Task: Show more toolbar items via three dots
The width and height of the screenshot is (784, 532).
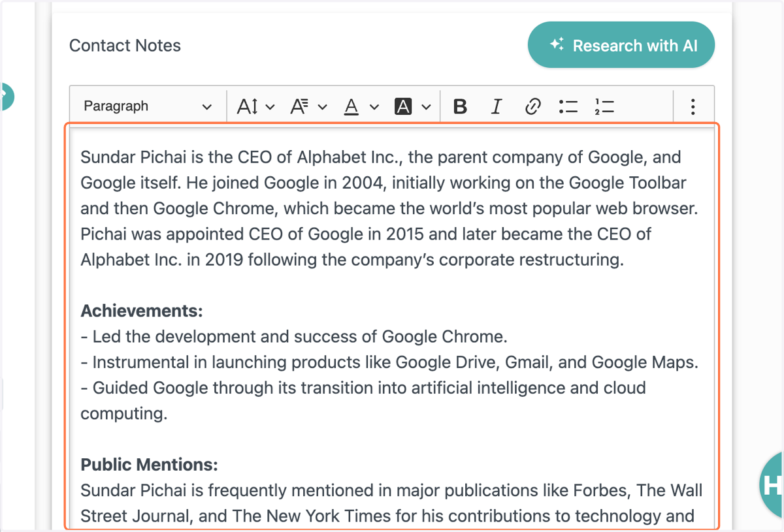Action: click(x=693, y=106)
